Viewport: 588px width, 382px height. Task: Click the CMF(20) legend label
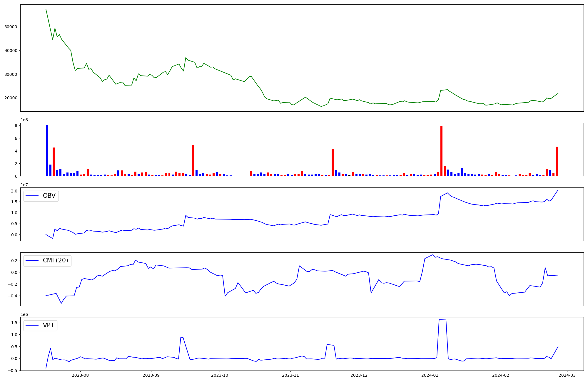55,260
